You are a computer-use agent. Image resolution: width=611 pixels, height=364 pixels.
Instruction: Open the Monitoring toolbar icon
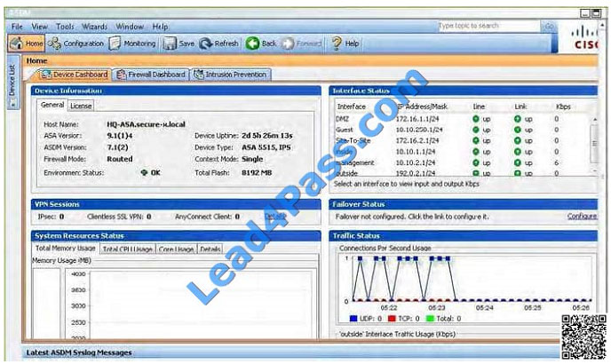(115, 44)
